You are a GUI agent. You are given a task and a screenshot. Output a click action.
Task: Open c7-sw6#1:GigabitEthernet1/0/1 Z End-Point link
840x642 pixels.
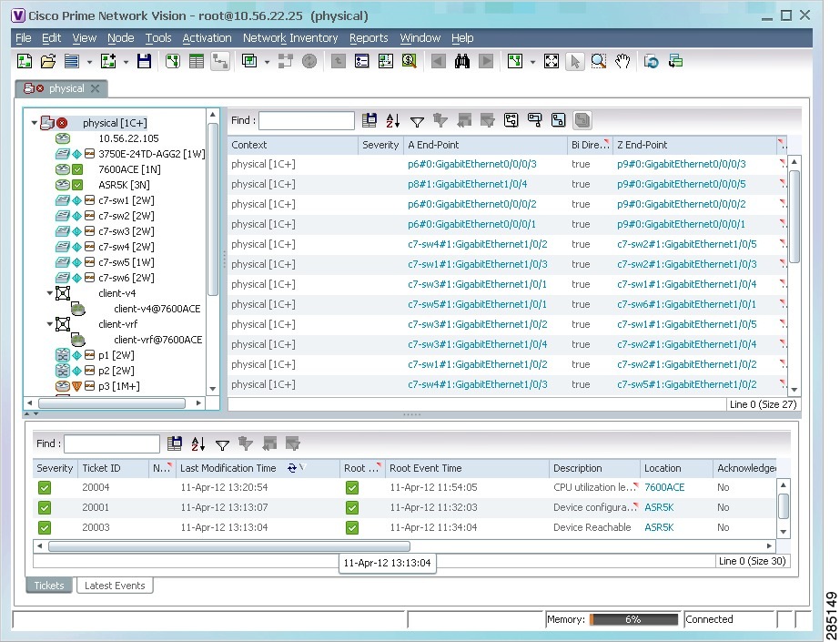[x=687, y=304]
